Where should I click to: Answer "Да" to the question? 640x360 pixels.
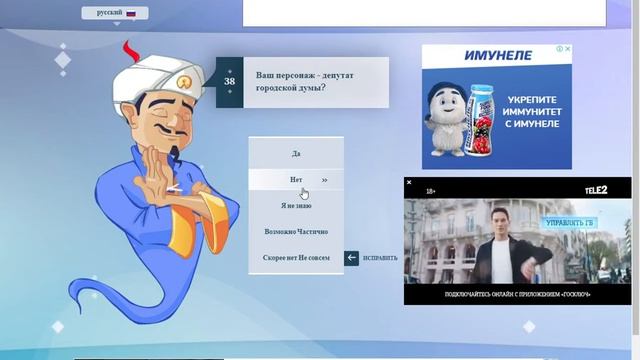[296, 154]
